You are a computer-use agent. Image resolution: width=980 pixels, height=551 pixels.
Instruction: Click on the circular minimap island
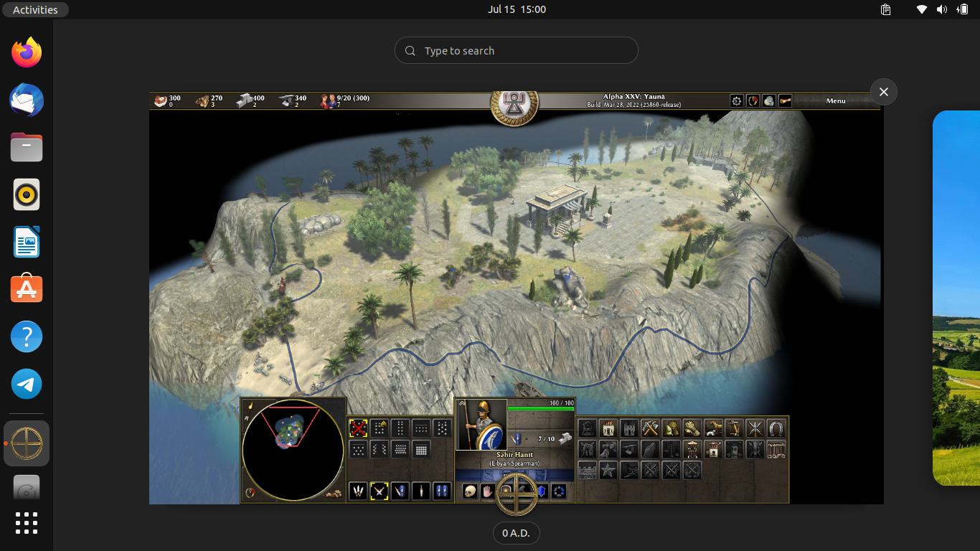click(291, 430)
